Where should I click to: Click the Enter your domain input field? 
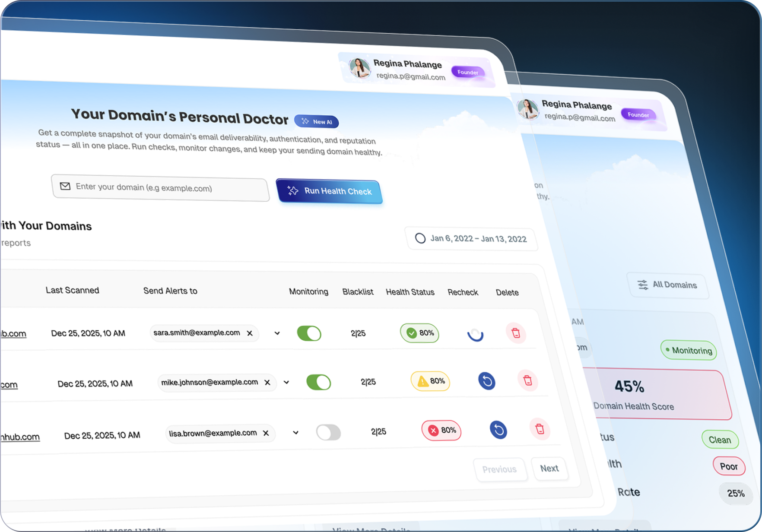pos(164,187)
